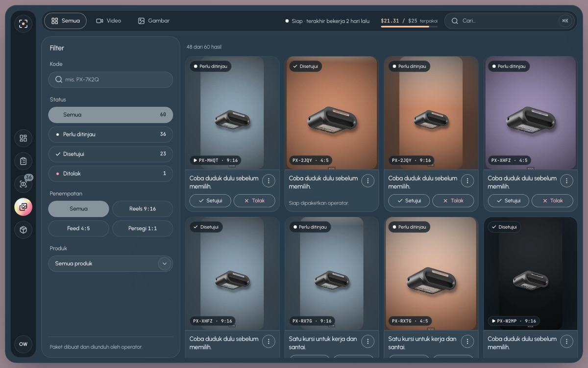
Task: Click the Kode search field
Action: (110, 79)
